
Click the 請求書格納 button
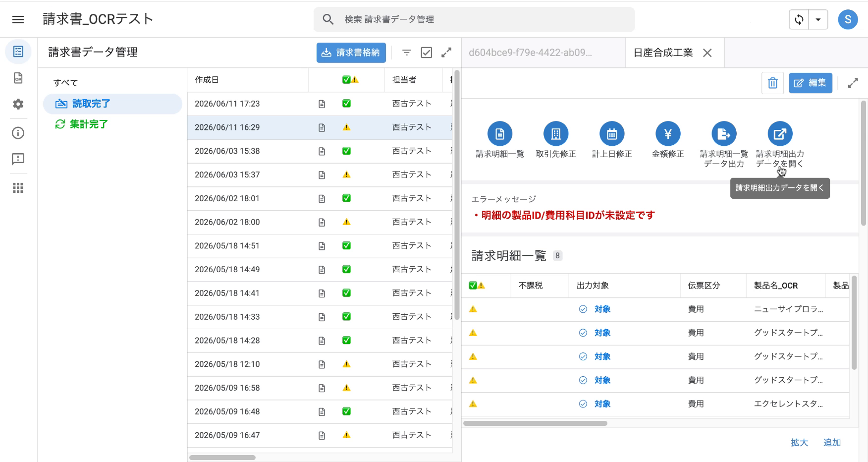click(351, 53)
